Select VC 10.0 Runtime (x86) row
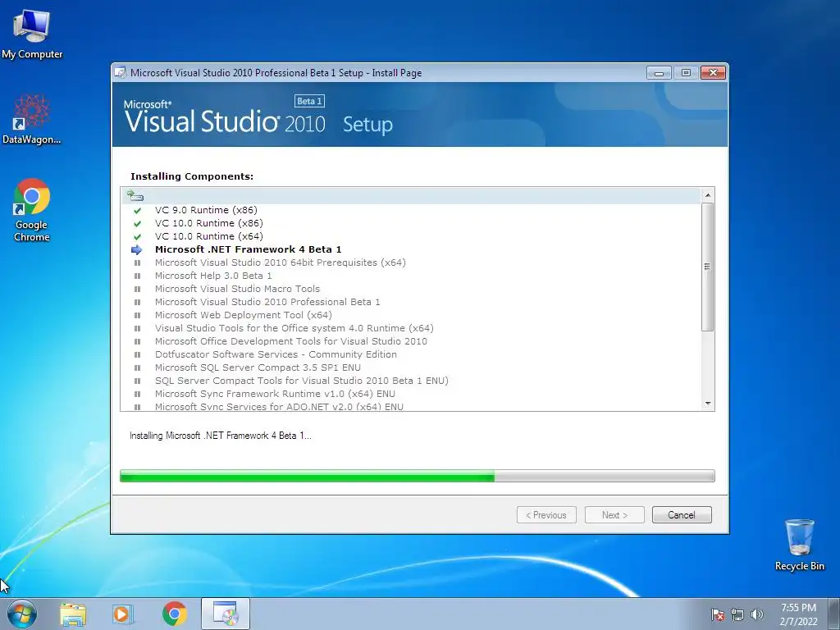Image resolution: width=840 pixels, height=630 pixels. [209, 223]
